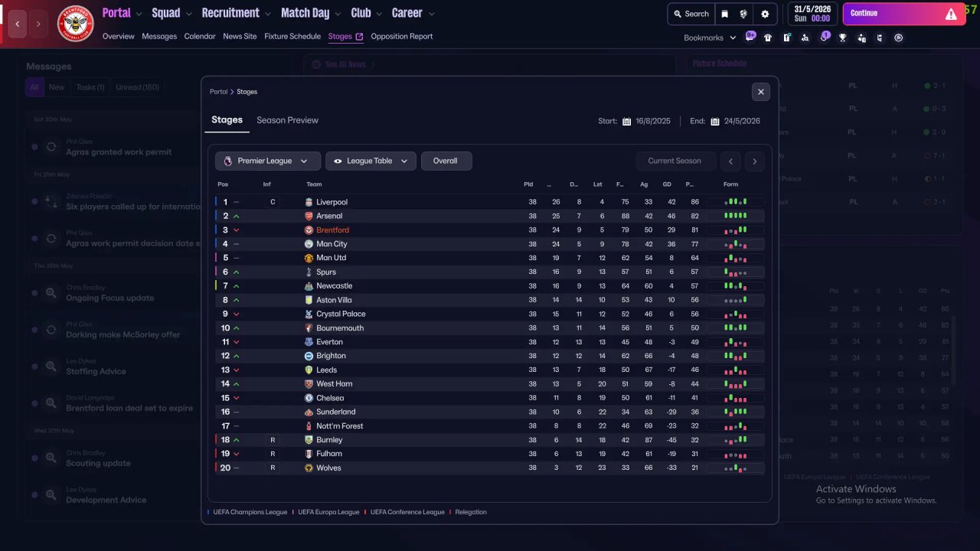Screen dimensions: 980x551
Task: Click the Newcastle club crest
Action: [309, 286]
